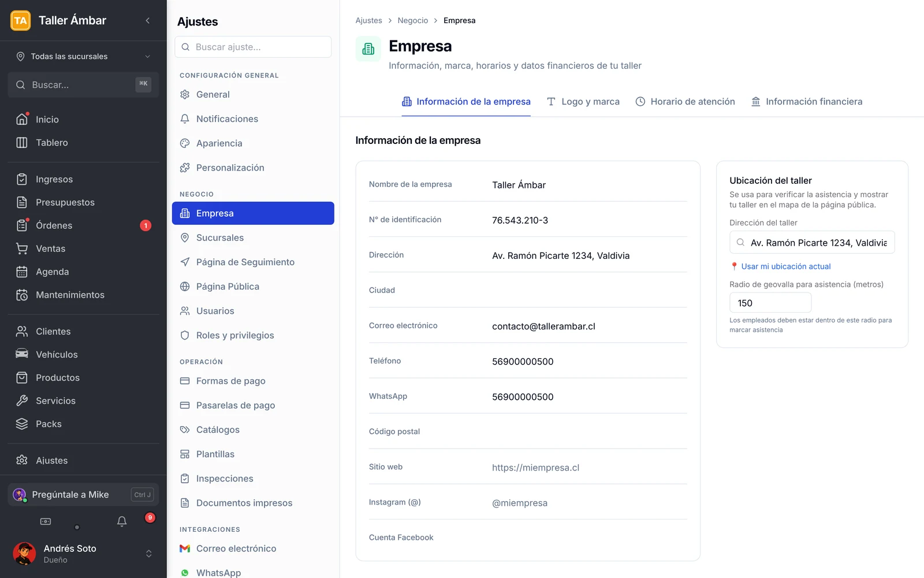Click the Dirección del taller search field

812,242
